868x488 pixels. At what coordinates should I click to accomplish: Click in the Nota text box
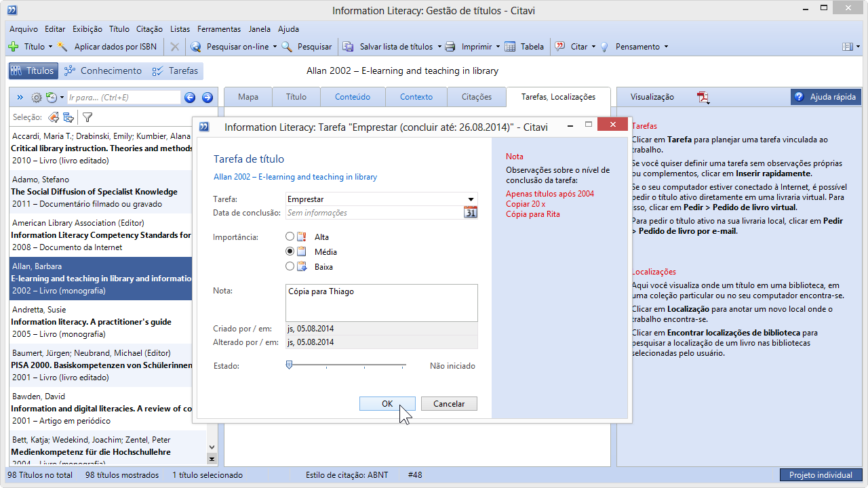coord(382,302)
